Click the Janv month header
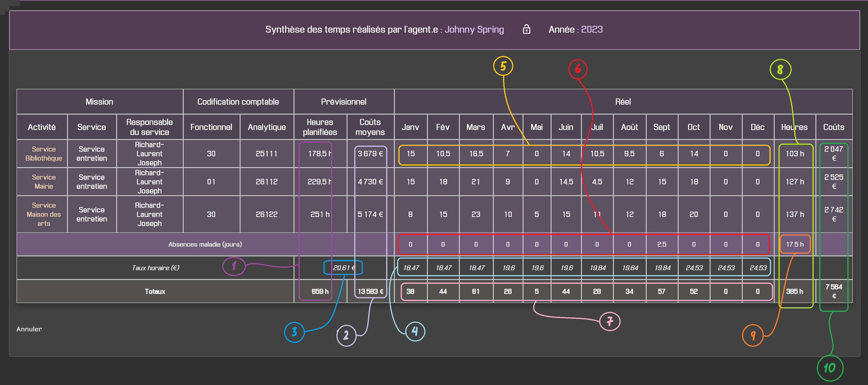The height and width of the screenshot is (385, 868). click(x=410, y=127)
